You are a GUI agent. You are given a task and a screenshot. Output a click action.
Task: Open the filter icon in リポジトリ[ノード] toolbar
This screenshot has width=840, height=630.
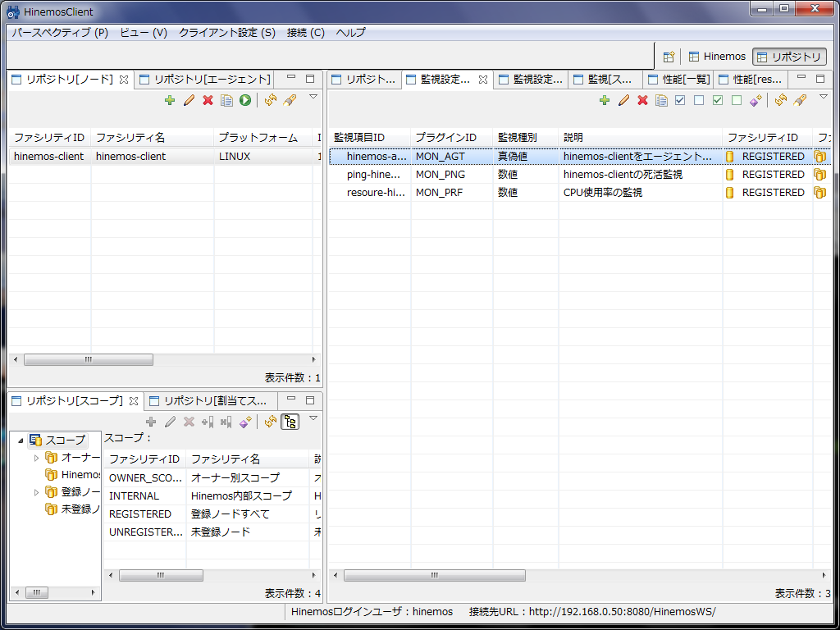tap(290, 100)
